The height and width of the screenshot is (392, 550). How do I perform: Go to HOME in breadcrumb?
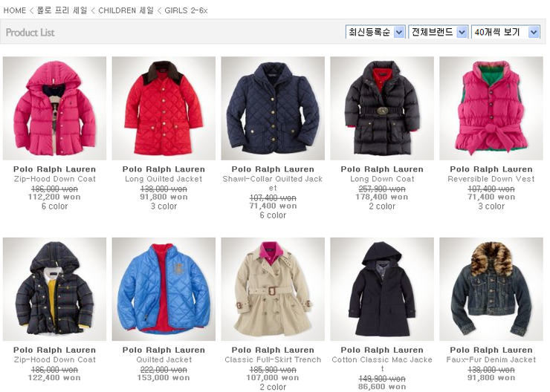coord(14,10)
